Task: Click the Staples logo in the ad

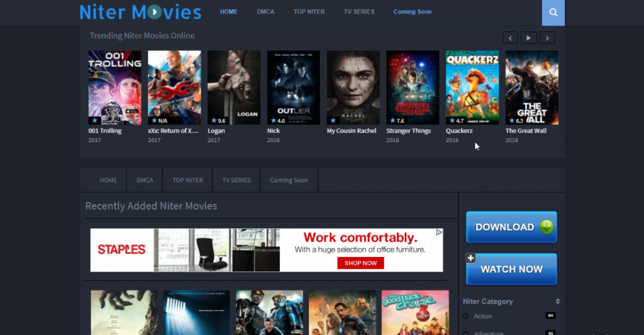Action: [x=121, y=249]
